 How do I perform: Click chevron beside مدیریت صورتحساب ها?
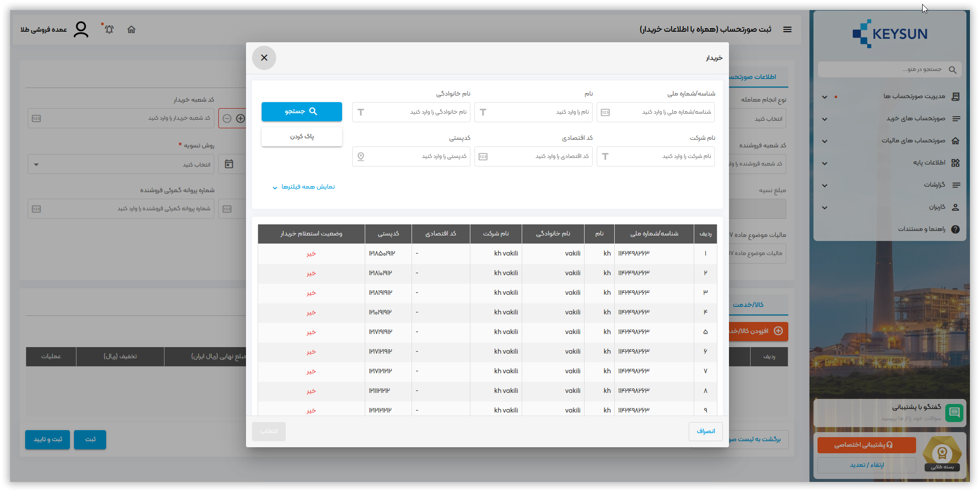825,97
